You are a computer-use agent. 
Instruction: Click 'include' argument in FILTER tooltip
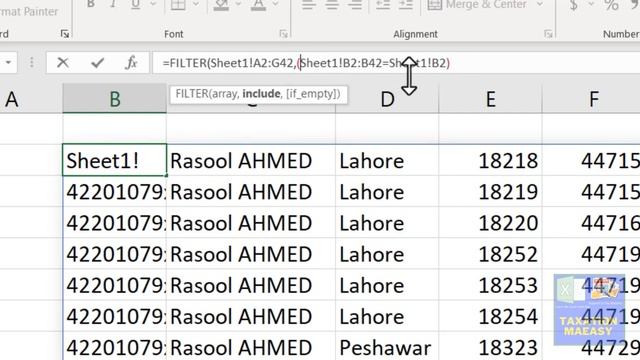pos(261,94)
